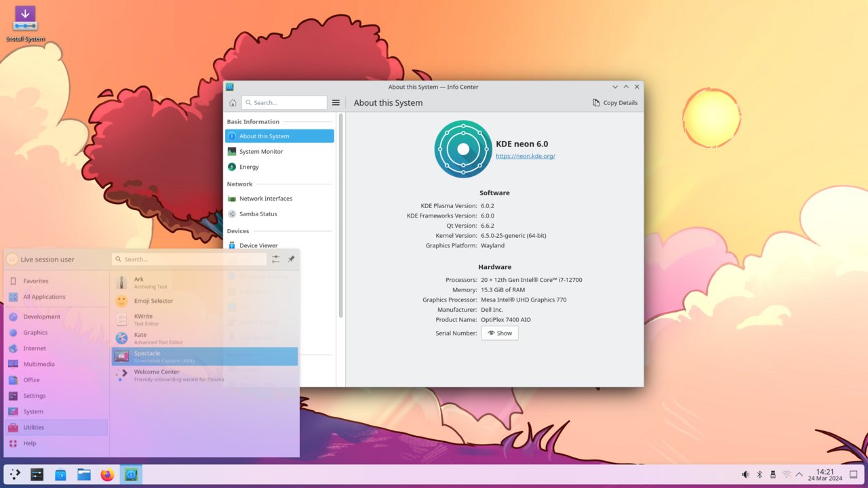Focus the Info Center search field
The height and width of the screenshot is (488, 868).
[x=284, y=103]
